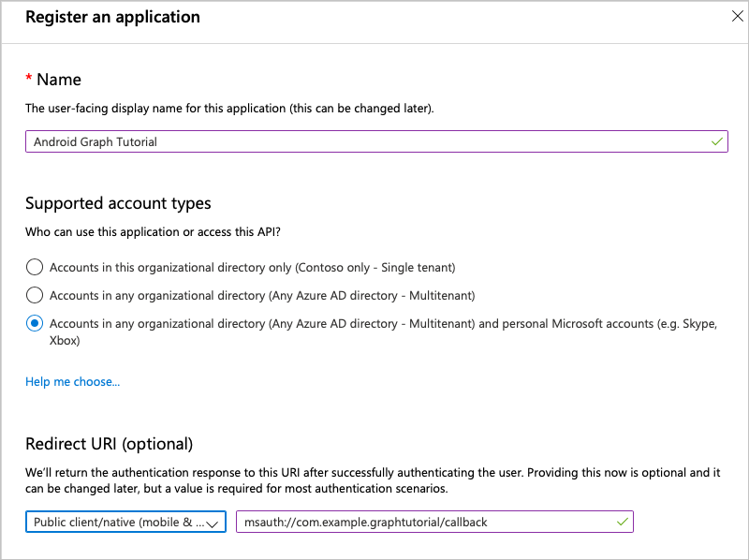749x560 pixels.
Task: Click the authentication response description paragraph
Action: tap(373, 480)
